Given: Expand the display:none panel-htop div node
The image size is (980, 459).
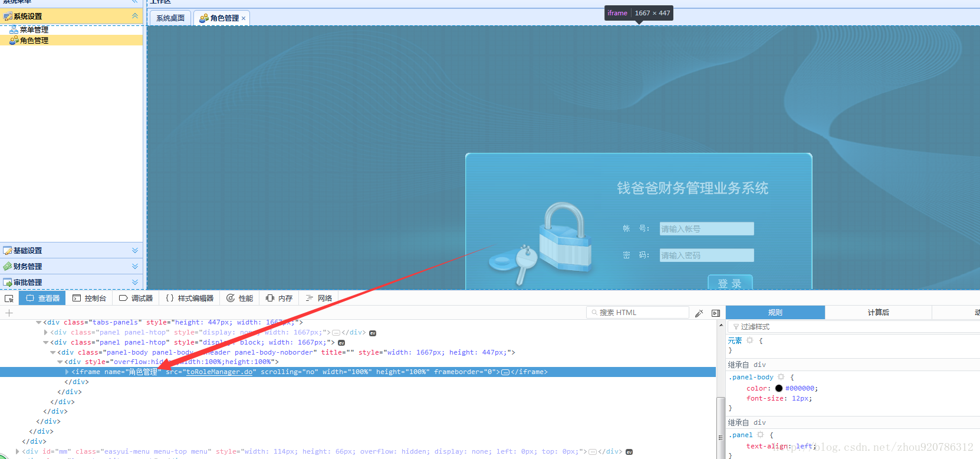Looking at the screenshot, I should point(46,333).
